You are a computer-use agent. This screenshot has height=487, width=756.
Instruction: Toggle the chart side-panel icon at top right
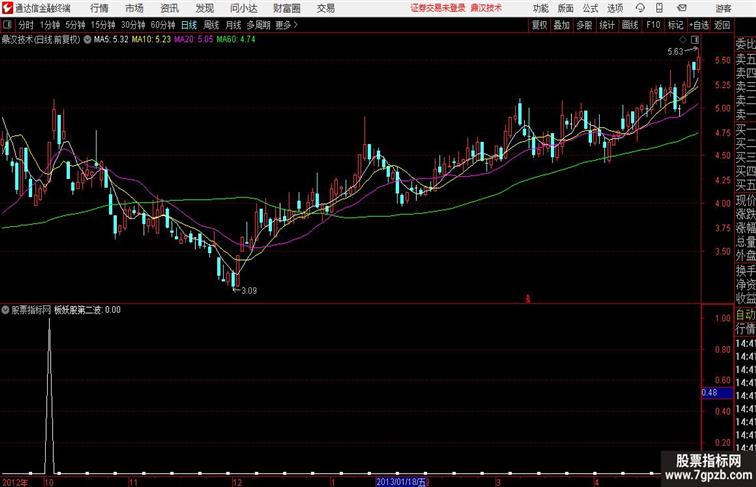[695, 40]
